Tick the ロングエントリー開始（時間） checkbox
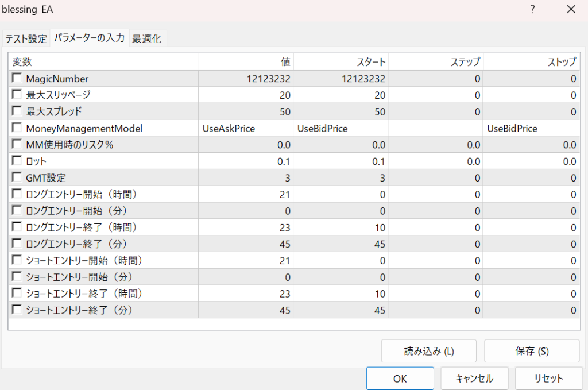 tap(17, 194)
